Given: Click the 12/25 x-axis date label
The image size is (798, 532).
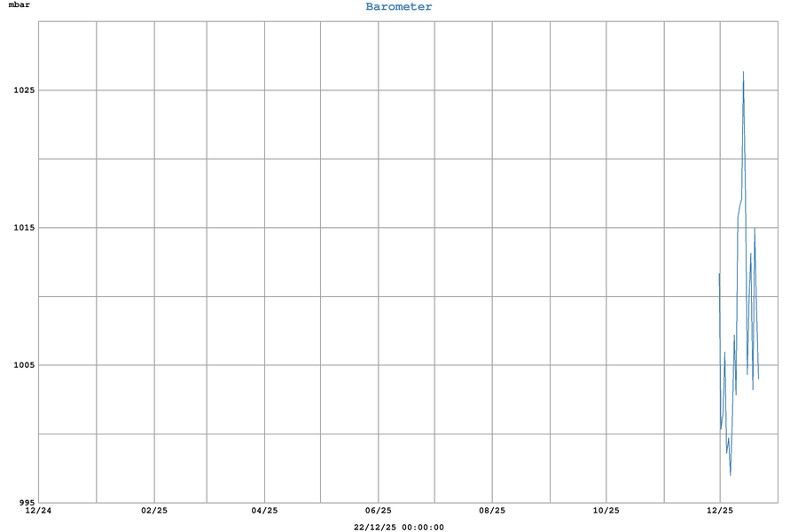Looking at the screenshot, I should pyautogui.click(x=720, y=511).
